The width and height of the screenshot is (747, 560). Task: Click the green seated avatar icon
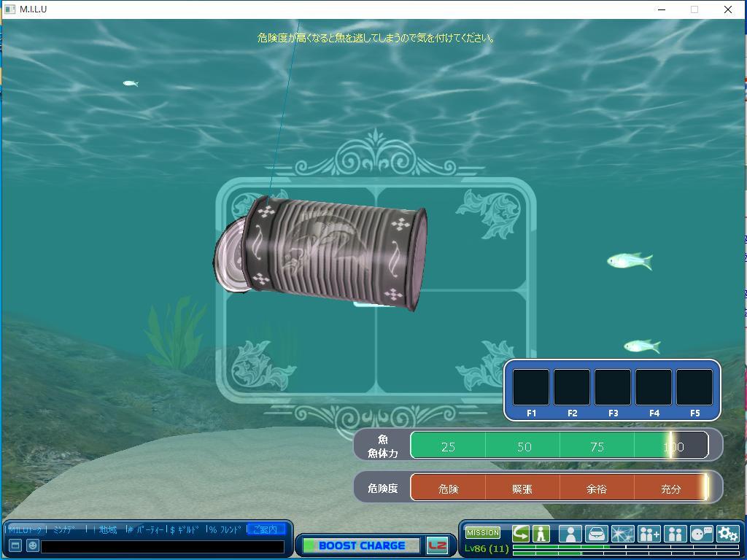coord(541,534)
